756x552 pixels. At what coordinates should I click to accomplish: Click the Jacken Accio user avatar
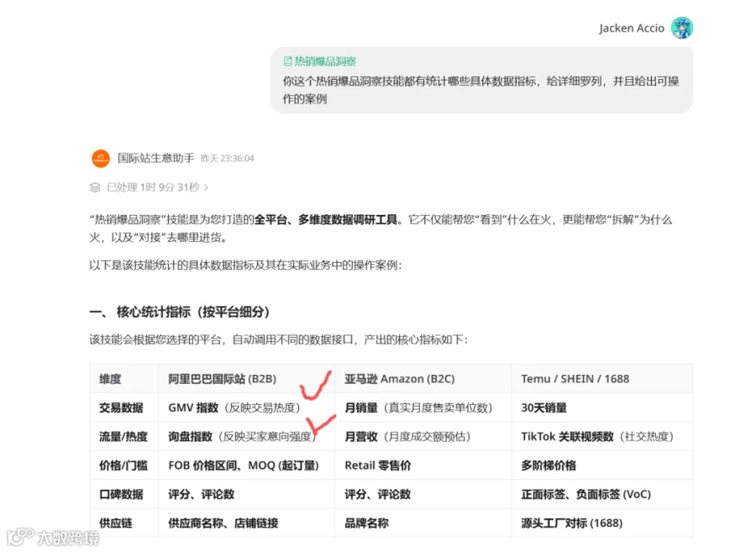pyautogui.click(x=682, y=28)
